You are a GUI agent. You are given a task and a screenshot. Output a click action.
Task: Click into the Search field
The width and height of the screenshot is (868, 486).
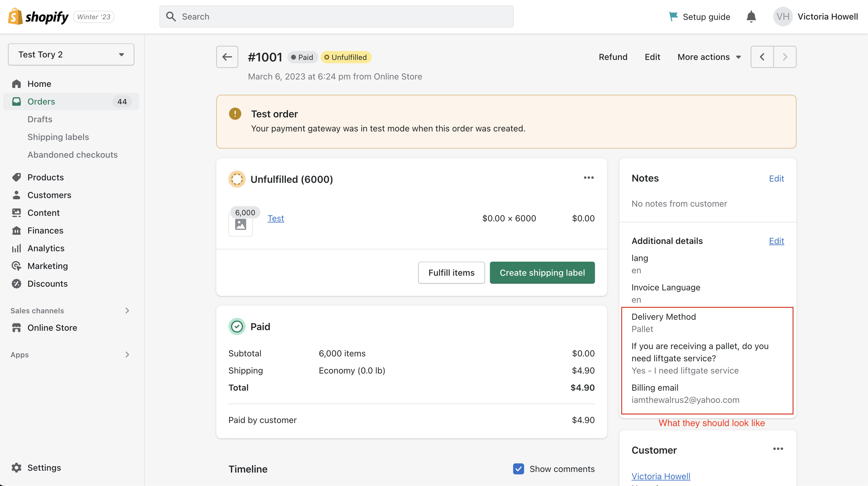(337, 17)
